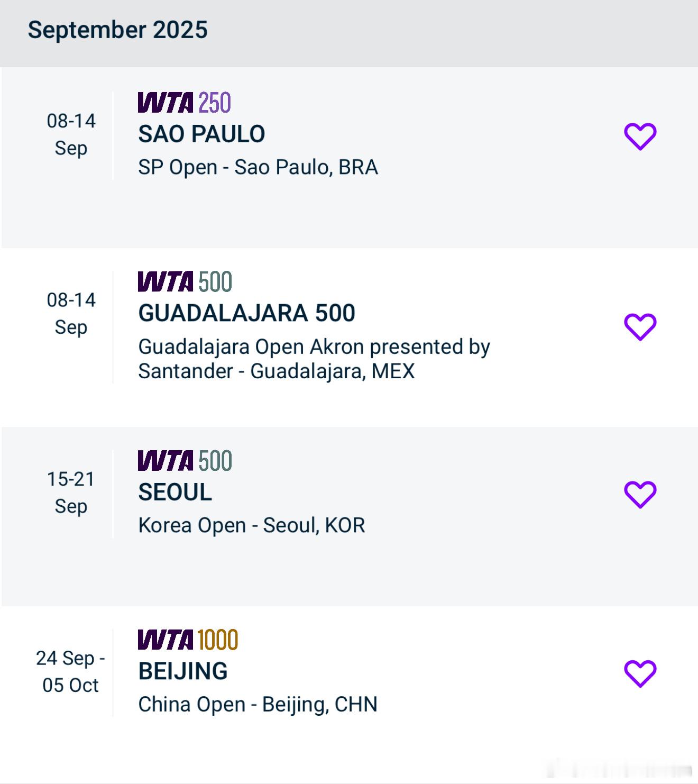Screen dimensions: 698x784
Task: Click the WTA 500 logo above Seoul
Action: pos(185,460)
